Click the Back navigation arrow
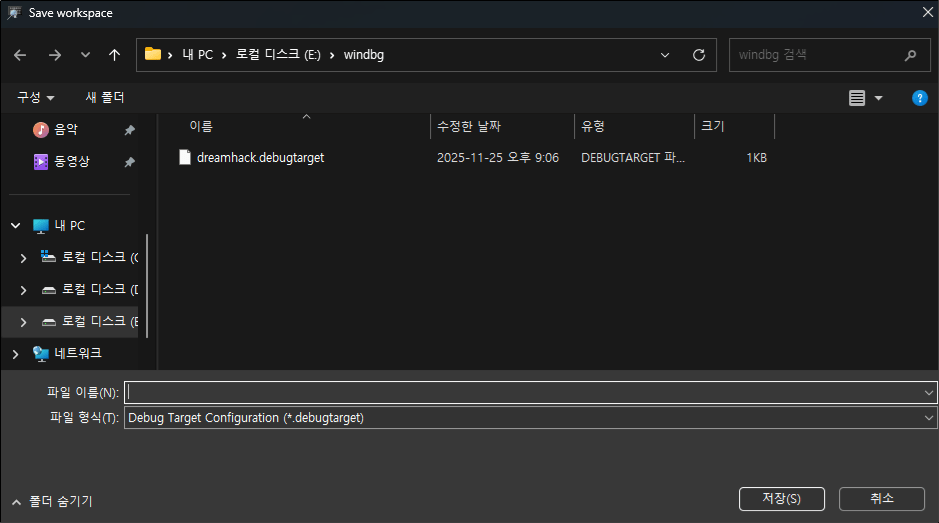Image resolution: width=939 pixels, height=523 pixels. (21, 55)
